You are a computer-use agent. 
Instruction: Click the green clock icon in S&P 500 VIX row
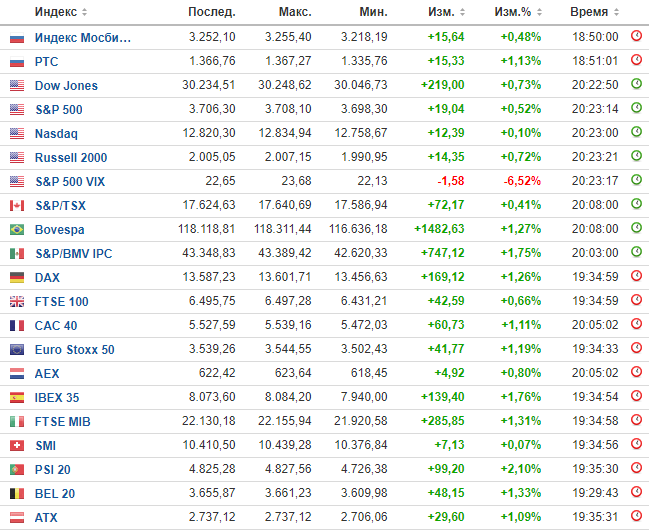pos(636,180)
